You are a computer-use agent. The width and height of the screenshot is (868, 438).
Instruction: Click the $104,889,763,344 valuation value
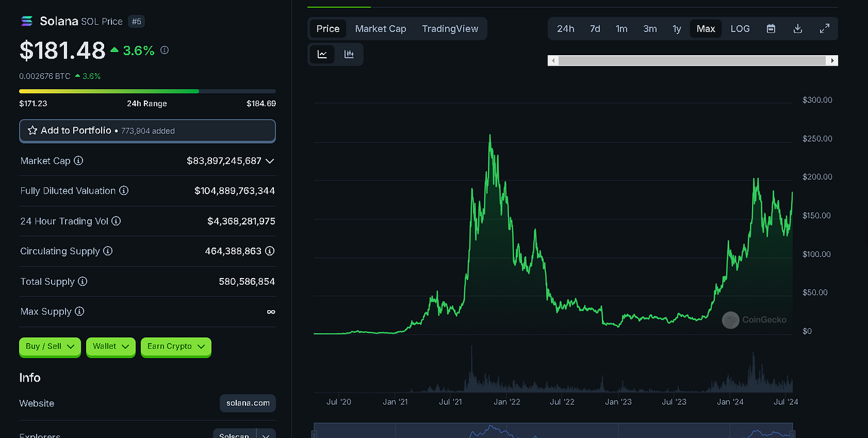pyautogui.click(x=234, y=190)
